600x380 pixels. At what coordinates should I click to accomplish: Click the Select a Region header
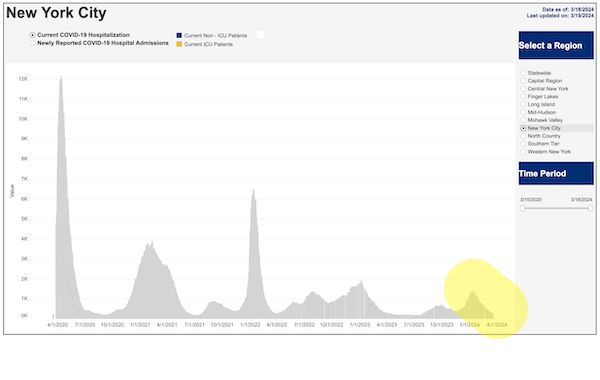556,45
